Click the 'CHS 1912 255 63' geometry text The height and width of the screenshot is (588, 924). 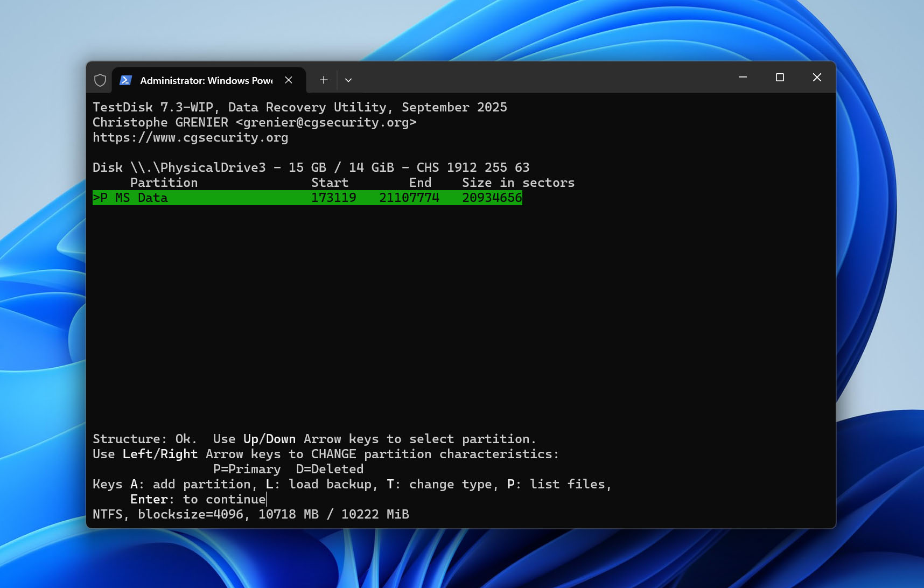473,167
